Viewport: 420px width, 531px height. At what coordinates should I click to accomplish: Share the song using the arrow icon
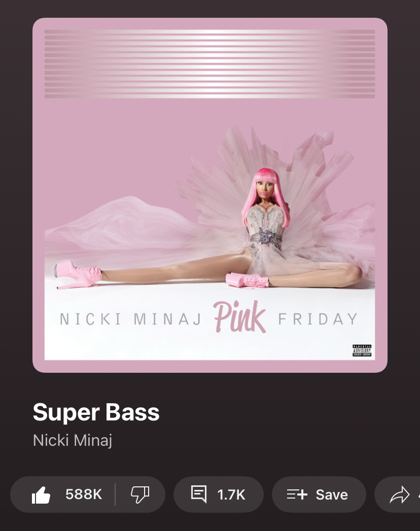pyautogui.click(x=399, y=495)
